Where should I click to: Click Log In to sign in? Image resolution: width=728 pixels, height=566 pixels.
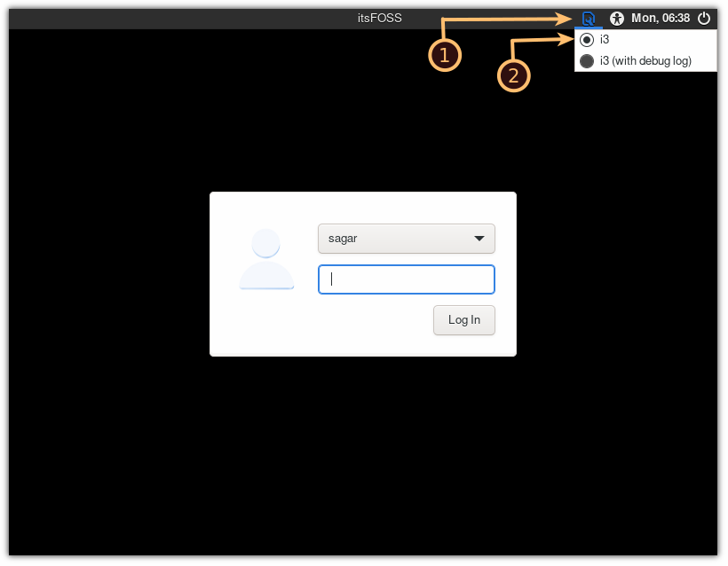pos(463,320)
